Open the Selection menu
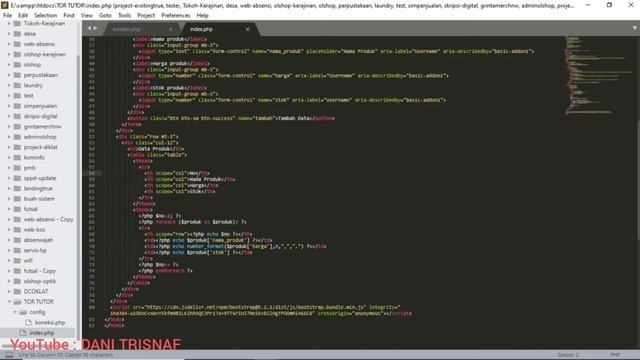Image resolution: width=640 pixels, height=360 pixels. (45, 15)
